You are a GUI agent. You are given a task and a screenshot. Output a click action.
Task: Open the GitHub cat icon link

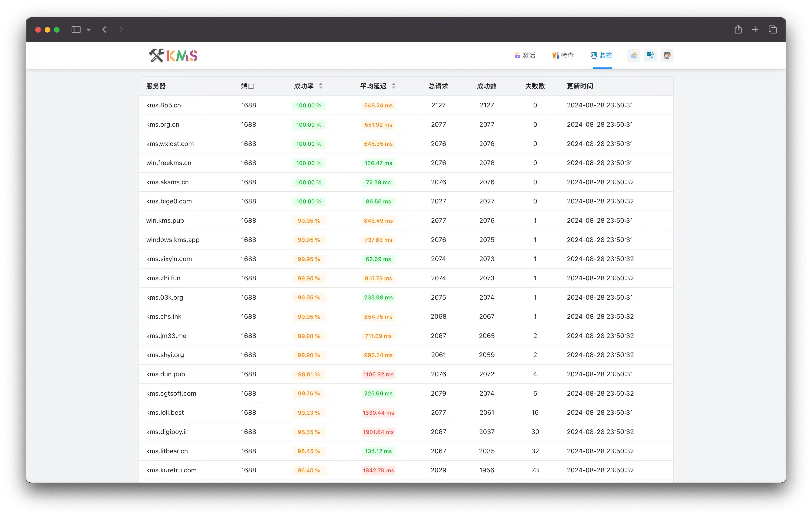tap(667, 55)
